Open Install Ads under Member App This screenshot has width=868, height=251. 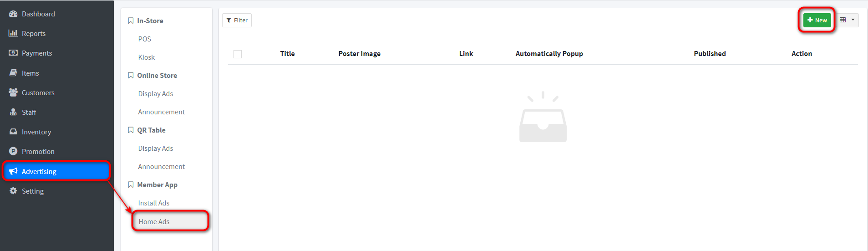pyautogui.click(x=154, y=203)
